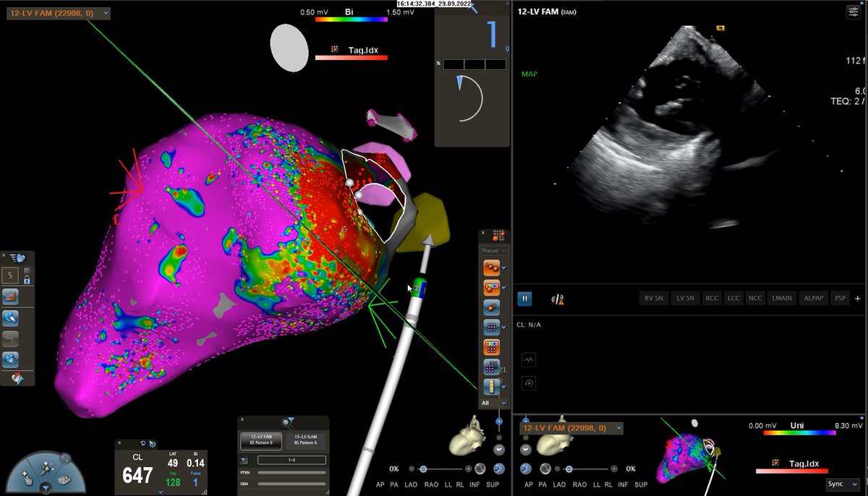Open the All filter dropdown in the points panel
The image size is (868, 496).
[494, 403]
